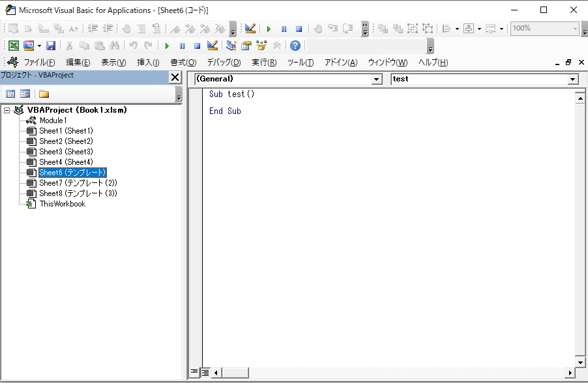This screenshot has height=383, width=588.
Task: Open the Insert UserForm dropdown arrow
Action: [39, 46]
